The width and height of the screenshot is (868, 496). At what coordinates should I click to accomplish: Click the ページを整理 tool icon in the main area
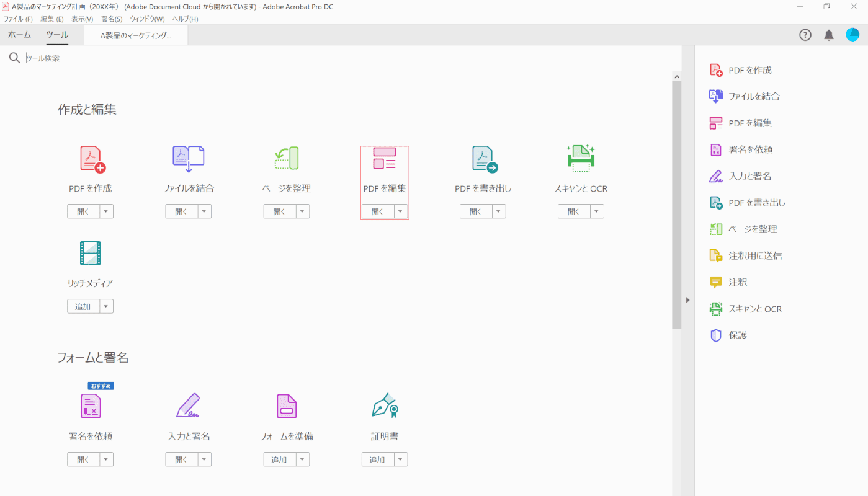[x=287, y=159]
